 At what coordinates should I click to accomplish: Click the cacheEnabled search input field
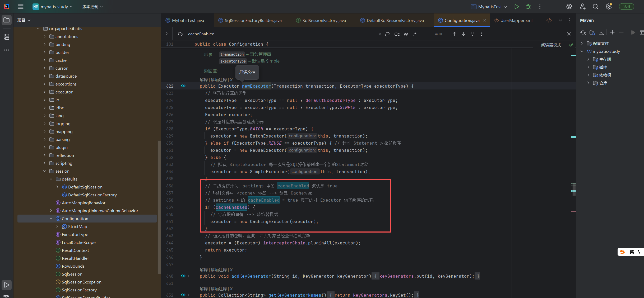(281, 34)
